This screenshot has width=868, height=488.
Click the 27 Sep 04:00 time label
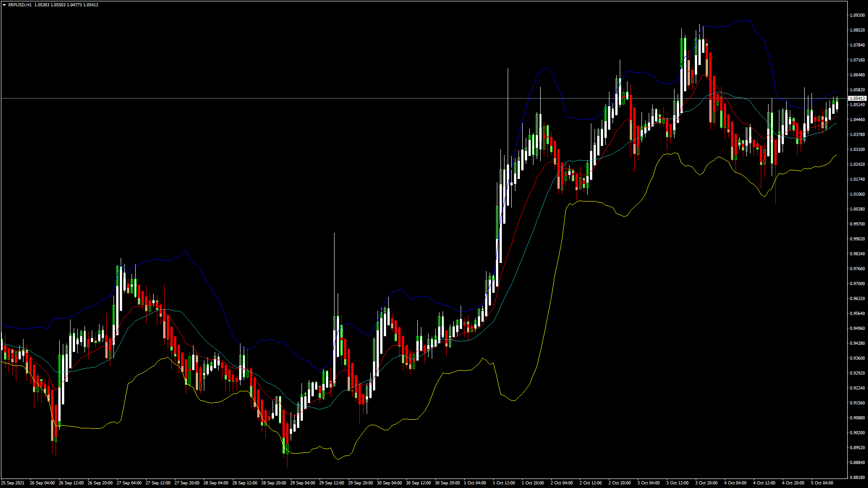pyautogui.click(x=129, y=483)
